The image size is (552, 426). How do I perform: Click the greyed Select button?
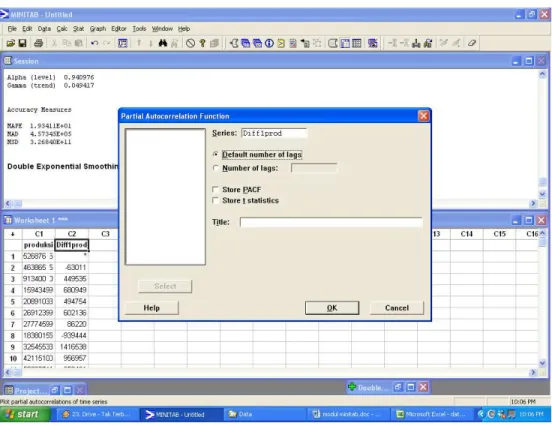coord(165,286)
